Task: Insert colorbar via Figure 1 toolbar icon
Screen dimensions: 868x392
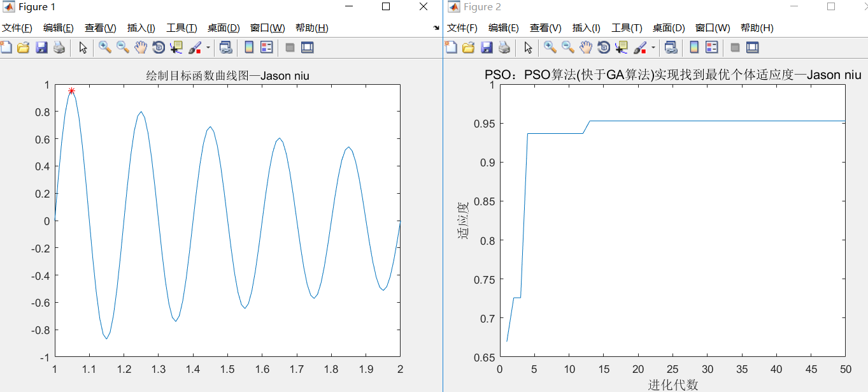Action: pyautogui.click(x=249, y=47)
